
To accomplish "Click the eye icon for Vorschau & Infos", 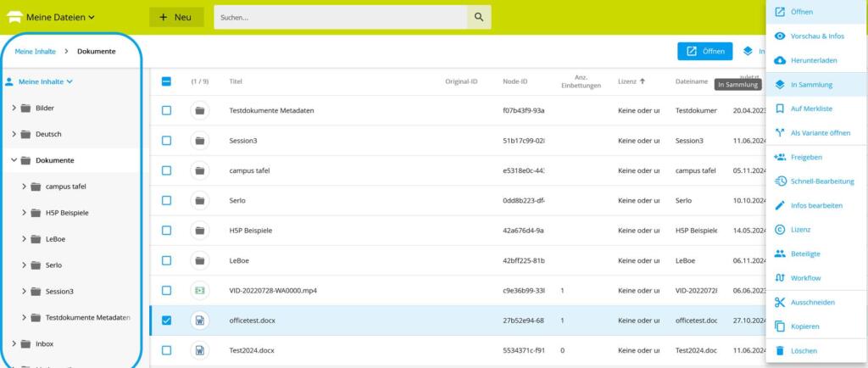I will [x=780, y=36].
